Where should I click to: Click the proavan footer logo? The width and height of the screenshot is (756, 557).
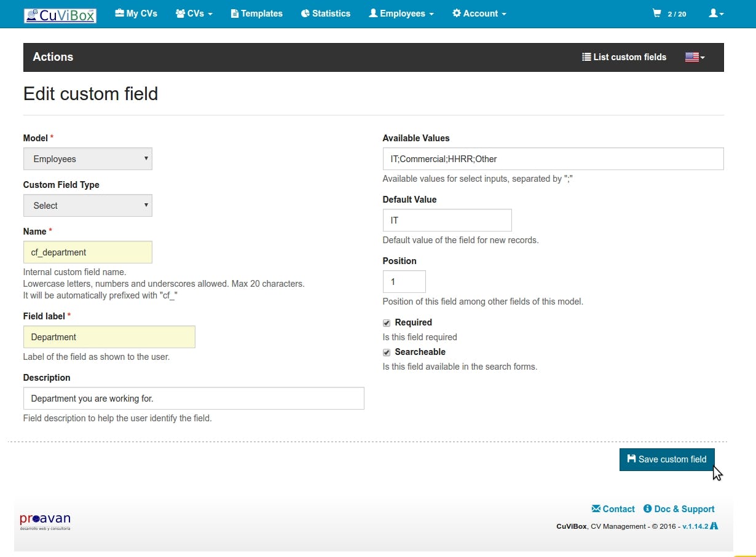coord(45,521)
